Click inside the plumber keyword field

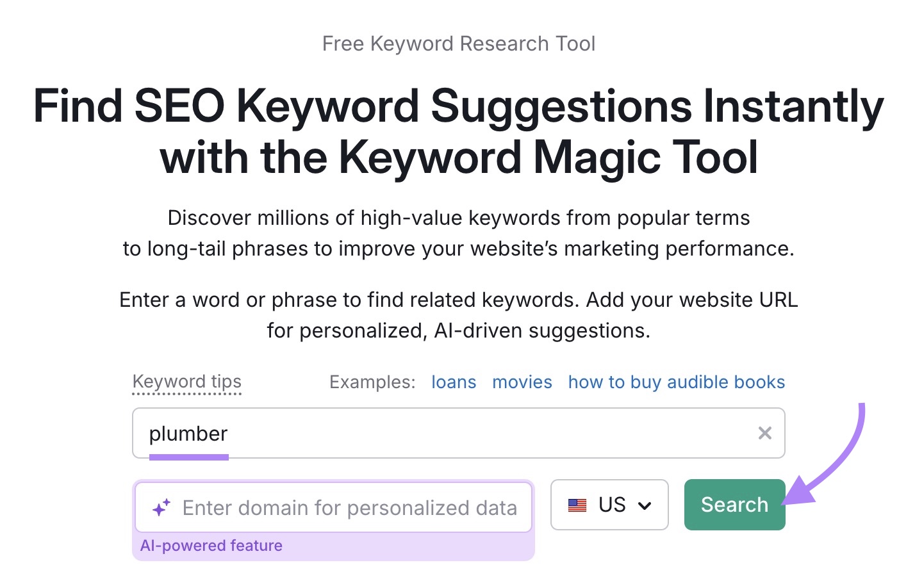point(449,433)
